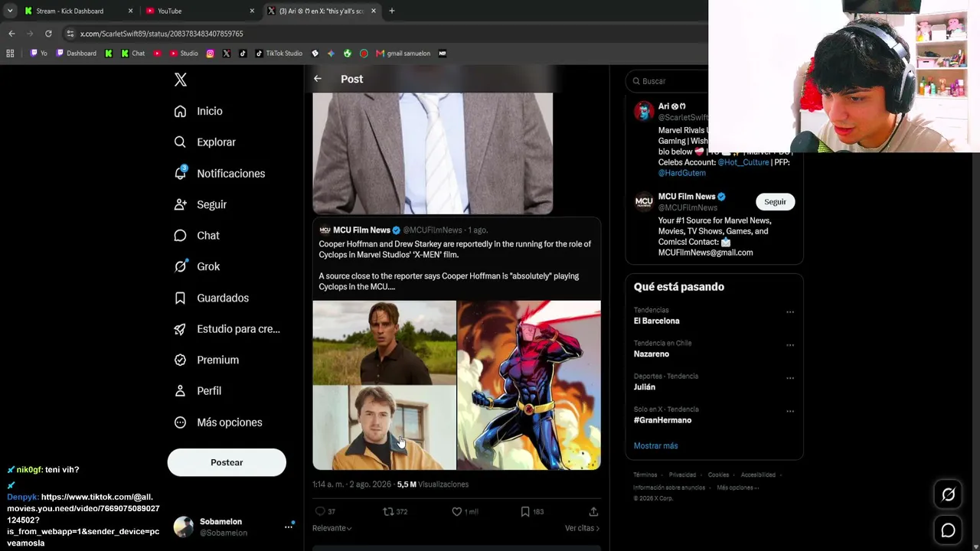The image size is (980, 551).
Task: Open a new browser tab
Action: [392, 11]
